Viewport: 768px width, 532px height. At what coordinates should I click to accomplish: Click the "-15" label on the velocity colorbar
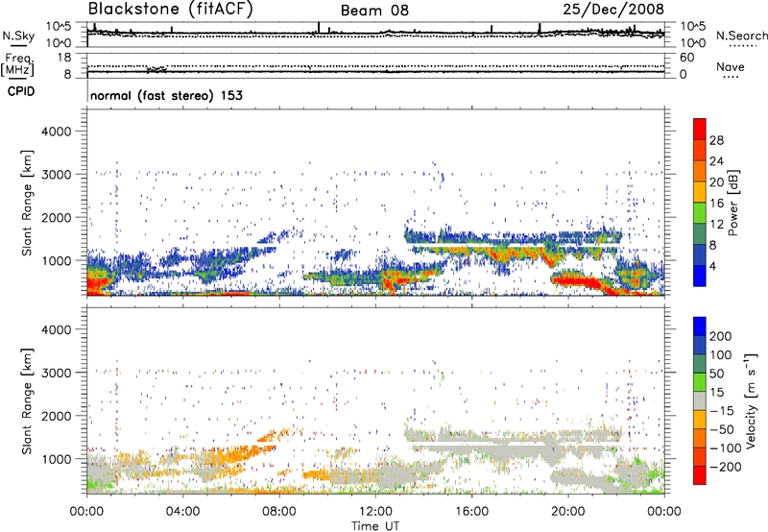(722, 411)
